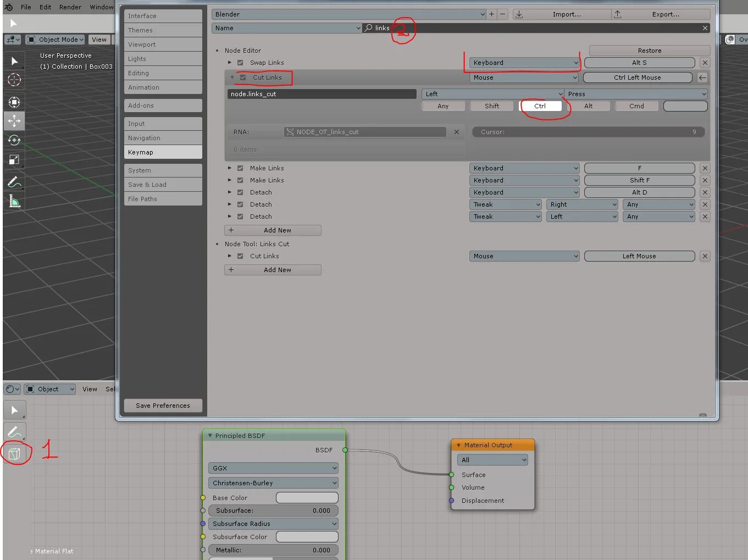Open Material Output All target dropdown
The image size is (748, 560).
tap(492, 460)
